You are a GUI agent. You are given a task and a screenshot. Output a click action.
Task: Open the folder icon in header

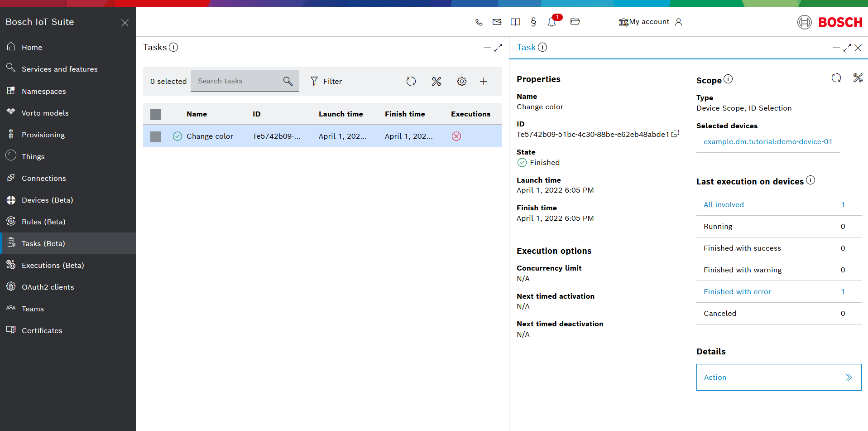(x=575, y=21)
